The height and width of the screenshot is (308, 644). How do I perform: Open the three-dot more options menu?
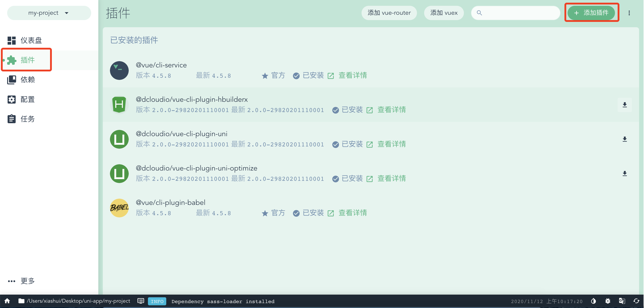(x=629, y=13)
